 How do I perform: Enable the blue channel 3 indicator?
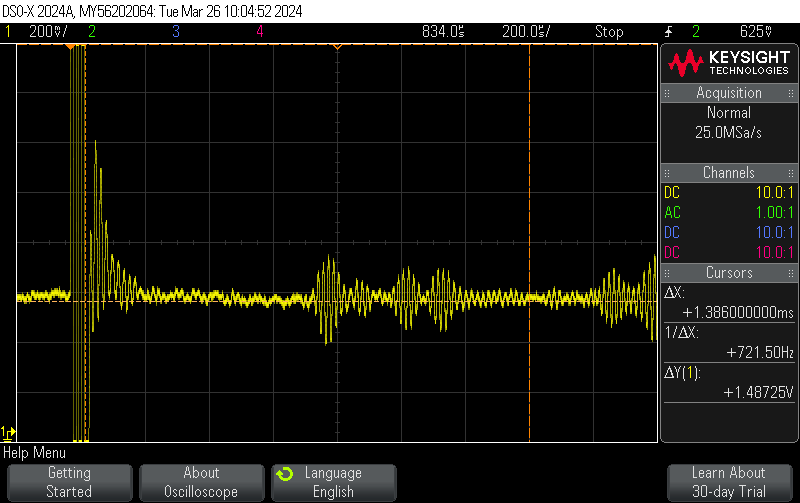pyautogui.click(x=176, y=32)
